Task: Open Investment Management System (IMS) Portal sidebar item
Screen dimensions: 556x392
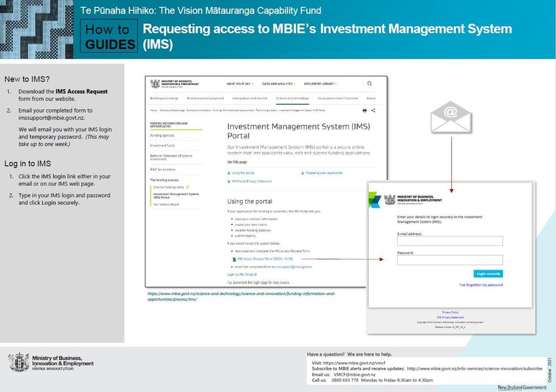Action: tap(176, 196)
